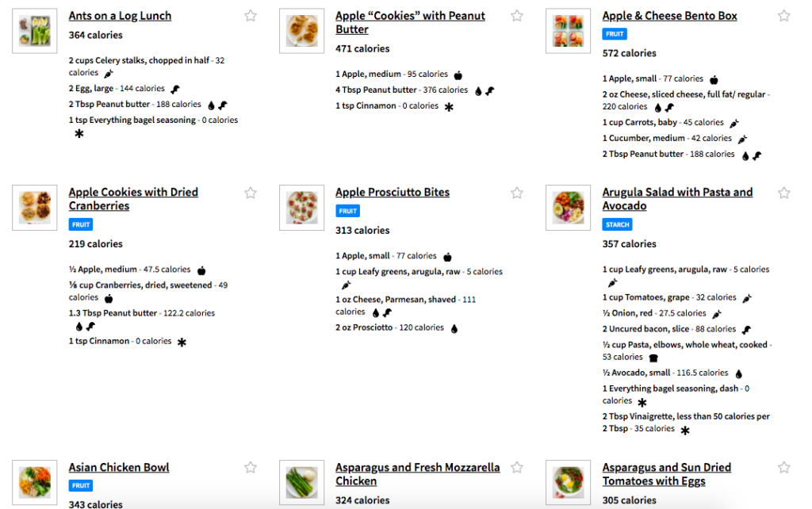This screenshot has height=509, width=812.
Task: Click the carrot icon beside Cucumber, medium
Action: (x=742, y=140)
